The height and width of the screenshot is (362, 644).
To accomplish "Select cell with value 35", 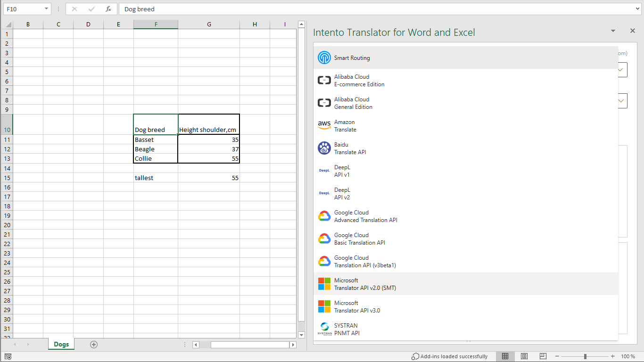I will (x=209, y=140).
